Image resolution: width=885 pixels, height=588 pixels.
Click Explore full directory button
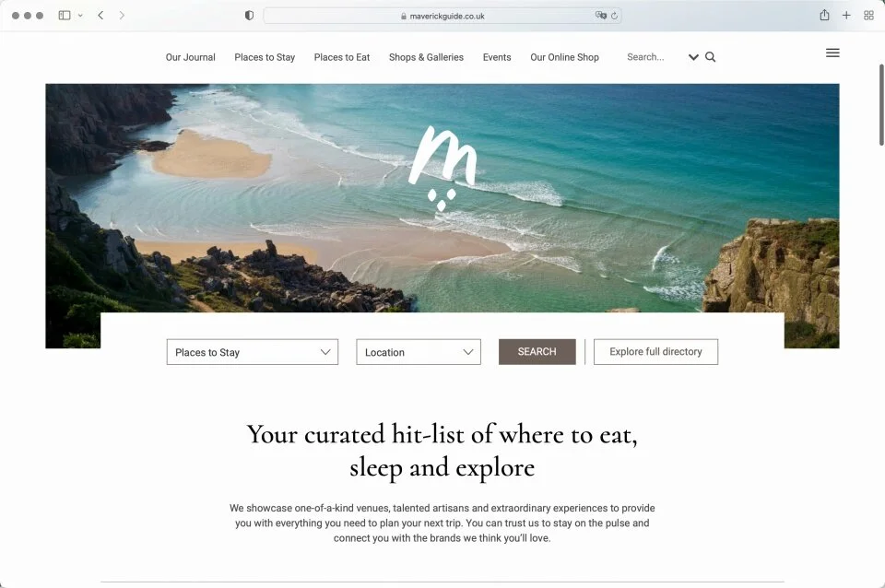click(x=655, y=351)
